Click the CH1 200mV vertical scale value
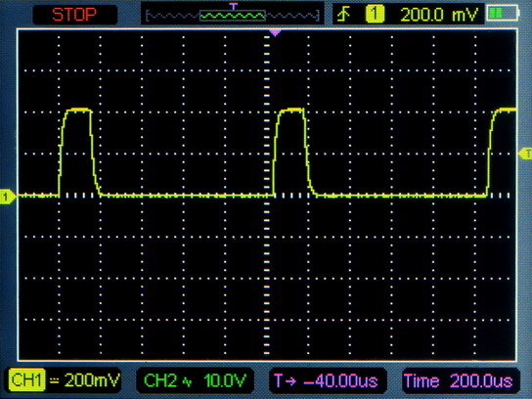The height and width of the screenshot is (399, 532). pos(92,380)
